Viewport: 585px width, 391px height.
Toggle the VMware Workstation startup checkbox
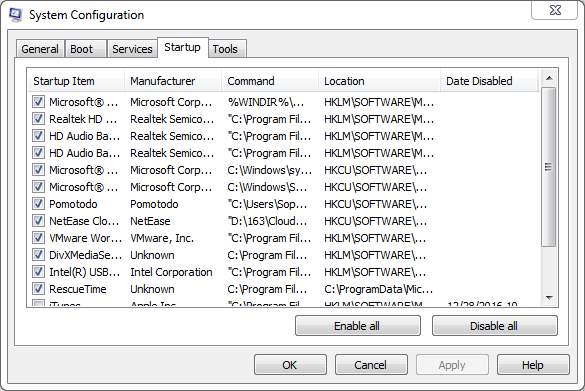[x=38, y=238]
